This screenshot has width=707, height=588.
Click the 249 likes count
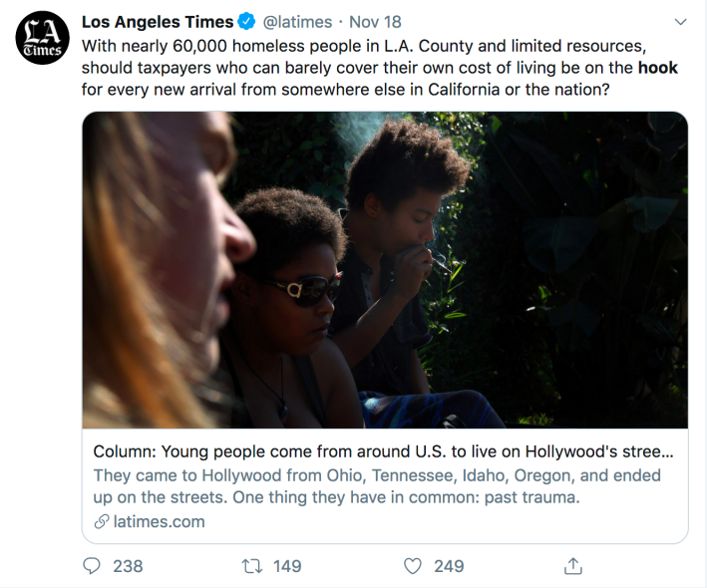[x=449, y=566]
